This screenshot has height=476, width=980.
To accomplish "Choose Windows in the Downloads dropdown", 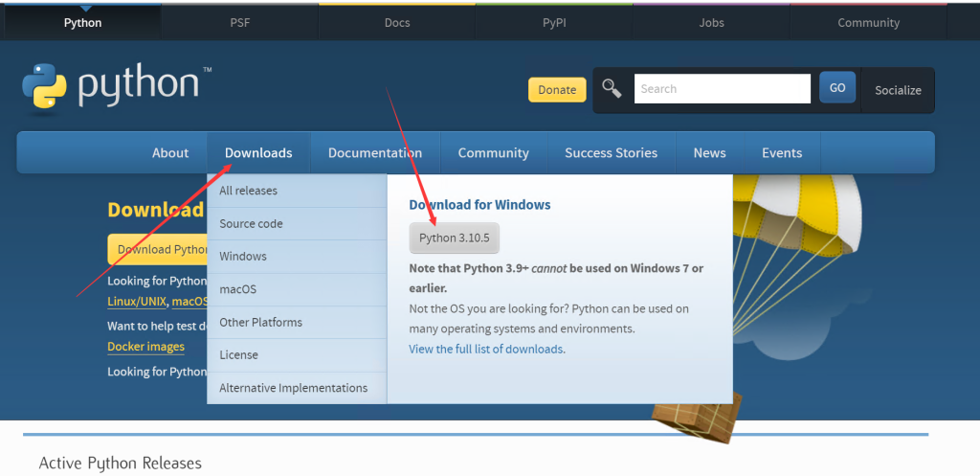I will (x=297, y=257).
